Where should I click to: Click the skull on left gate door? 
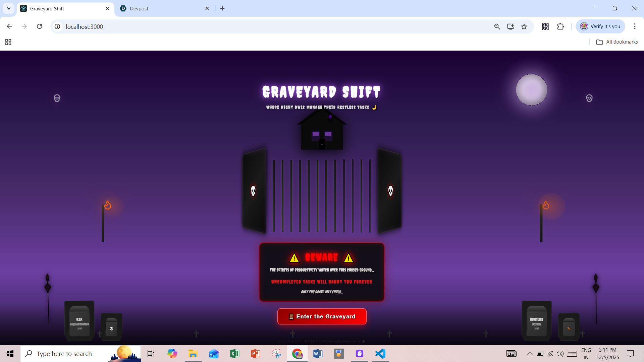pyautogui.click(x=253, y=191)
